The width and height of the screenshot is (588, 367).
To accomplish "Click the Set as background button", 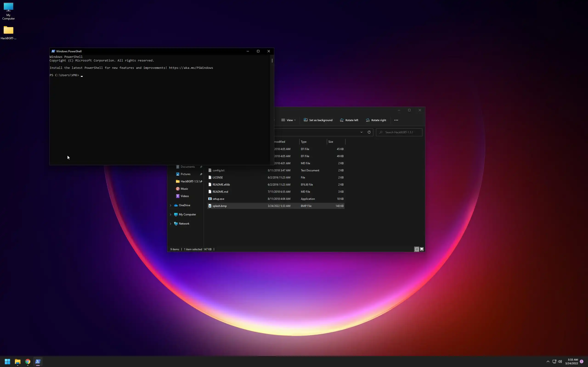I will (318, 120).
